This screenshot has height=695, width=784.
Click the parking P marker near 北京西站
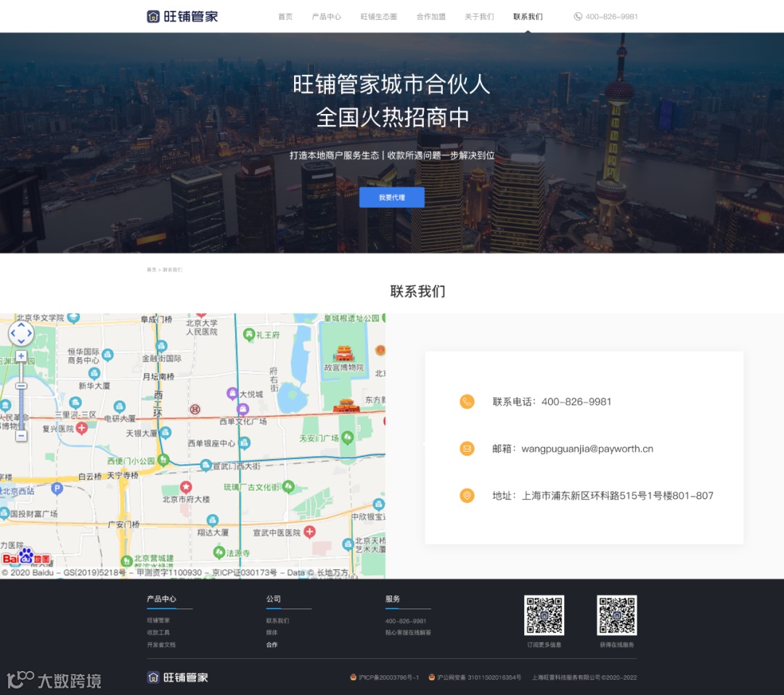click(57, 488)
